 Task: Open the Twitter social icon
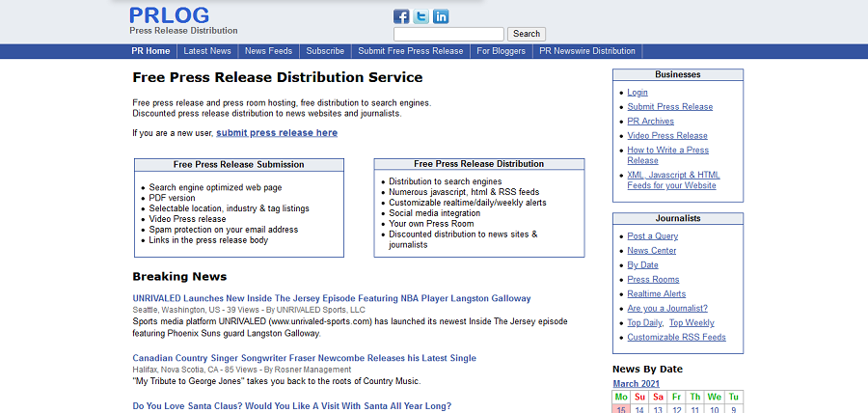(x=421, y=16)
